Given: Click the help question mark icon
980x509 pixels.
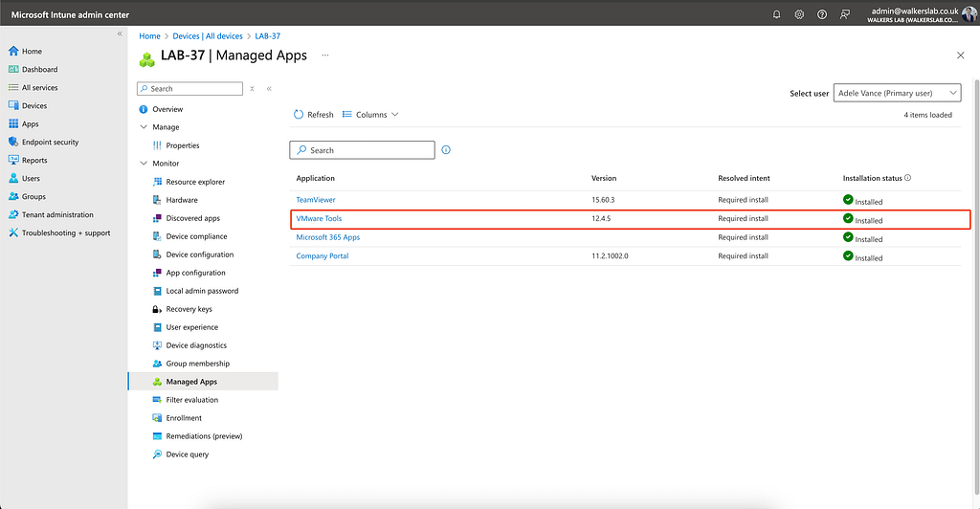Looking at the screenshot, I should click(822, 14).
